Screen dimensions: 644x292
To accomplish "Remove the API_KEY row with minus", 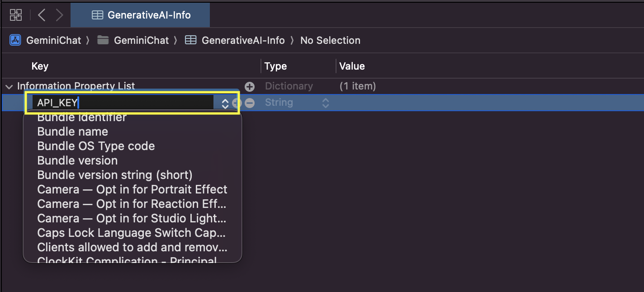I will click(250, 103).
